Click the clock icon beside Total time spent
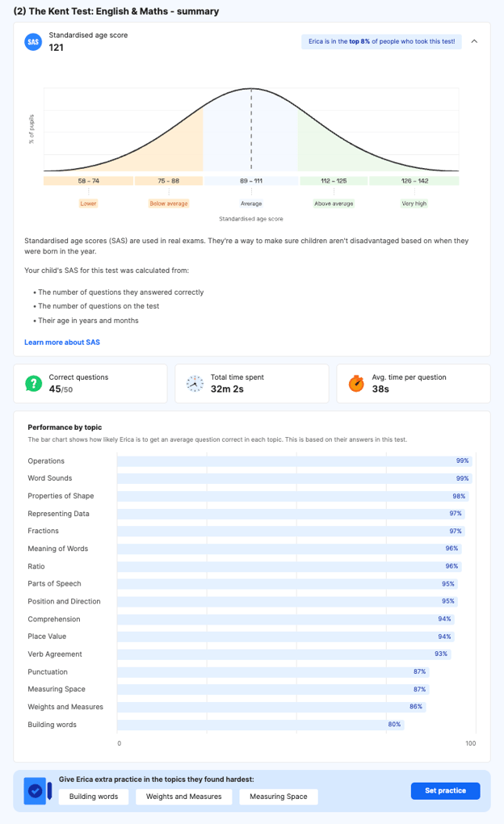This screenshot has width=504, height=824. 195,384
